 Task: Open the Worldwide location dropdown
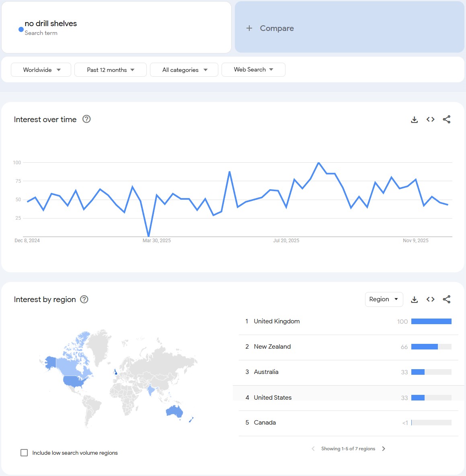click(41, 70)
